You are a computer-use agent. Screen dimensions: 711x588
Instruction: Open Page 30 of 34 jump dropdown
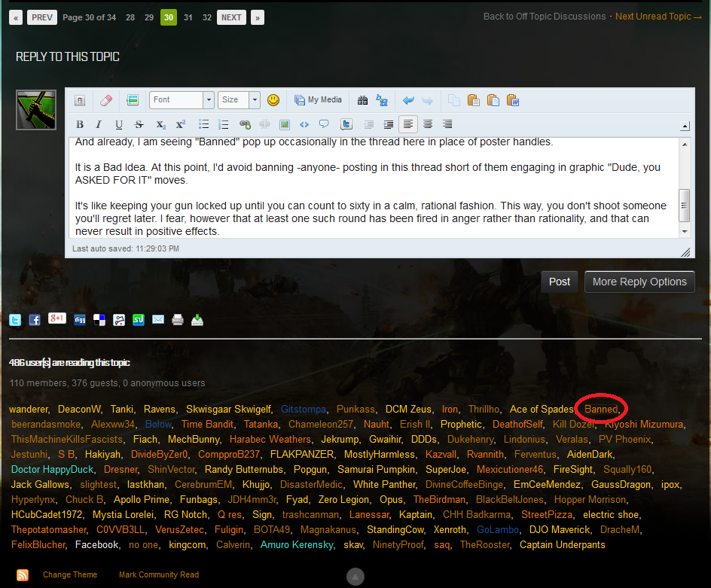tap(90, 17)
